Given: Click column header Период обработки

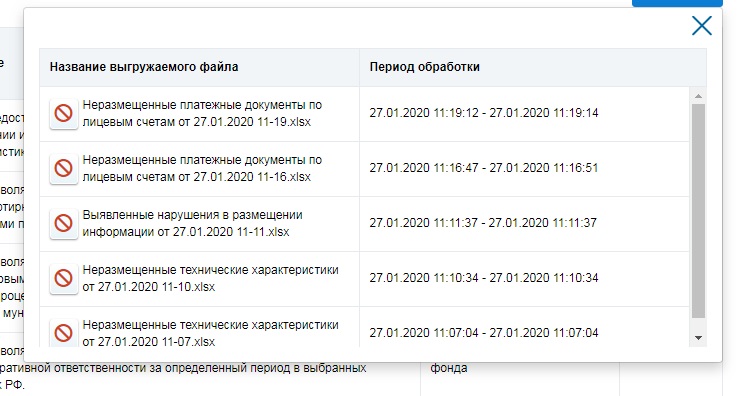Looking at the screenshot, I should click(424, 67).
